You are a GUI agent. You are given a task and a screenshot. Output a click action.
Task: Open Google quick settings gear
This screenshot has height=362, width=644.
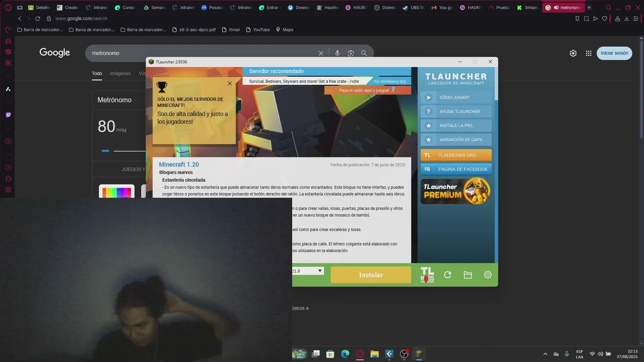tap(573, 53)
